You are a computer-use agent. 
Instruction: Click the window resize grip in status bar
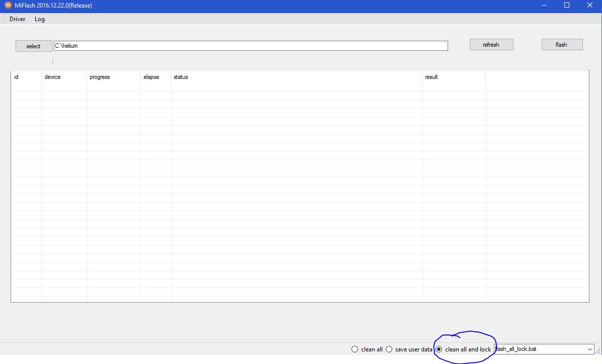(598, 351)
